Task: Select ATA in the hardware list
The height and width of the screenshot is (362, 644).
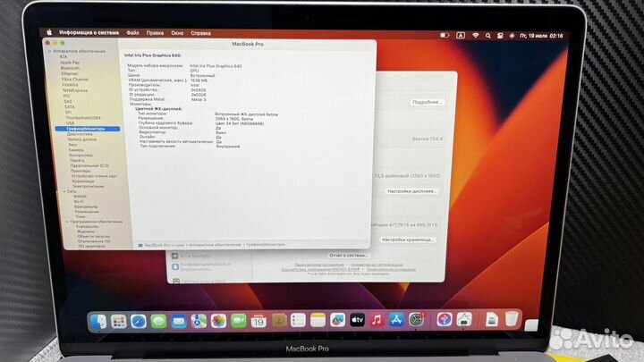Action: (64, 56)
